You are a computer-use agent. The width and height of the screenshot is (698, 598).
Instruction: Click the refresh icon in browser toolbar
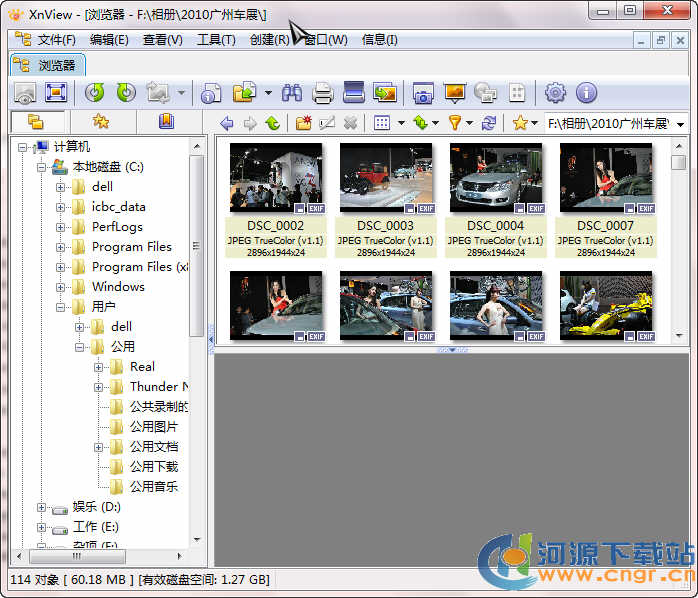pyautogui.click(x=488, y=123)
